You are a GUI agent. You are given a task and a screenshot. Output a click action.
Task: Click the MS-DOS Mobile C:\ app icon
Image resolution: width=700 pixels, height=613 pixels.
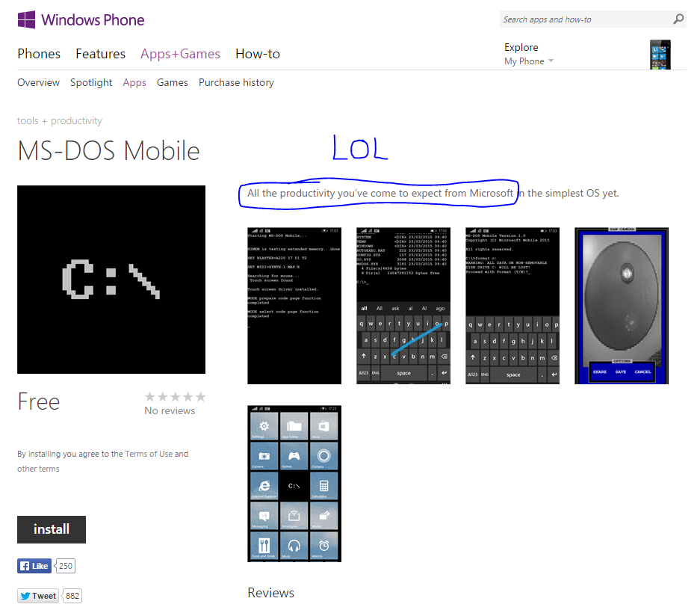click(x=111, y=280)
